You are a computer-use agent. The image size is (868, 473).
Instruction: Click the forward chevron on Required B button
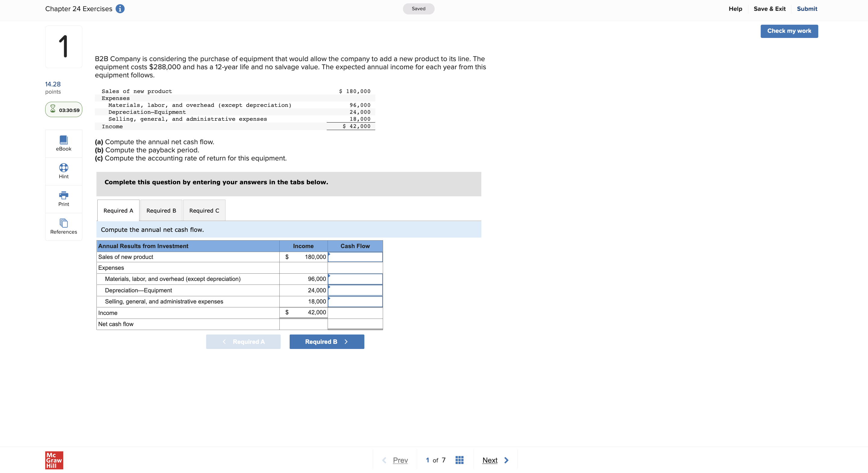coord(346,341)
